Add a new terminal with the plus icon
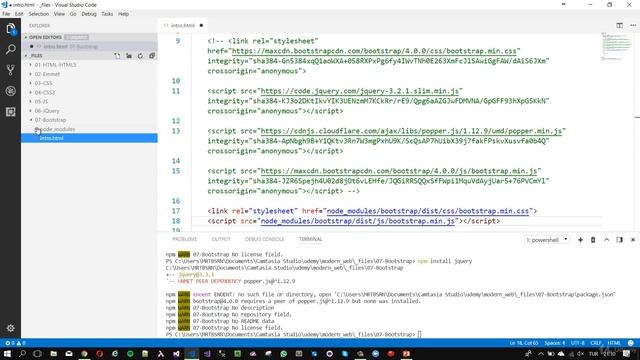640x360 pixels. 580,240
